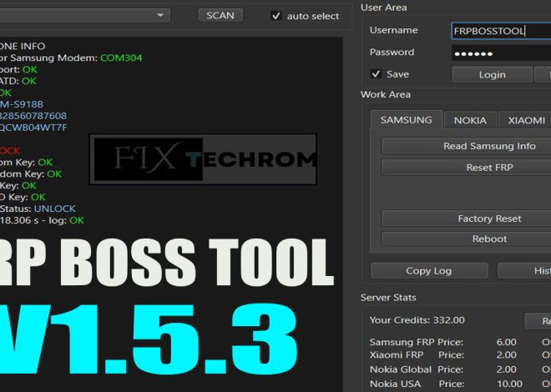551x392 pixels.
Task: Click the Nokia USA price 10.00
Action: tap(509, 384)
